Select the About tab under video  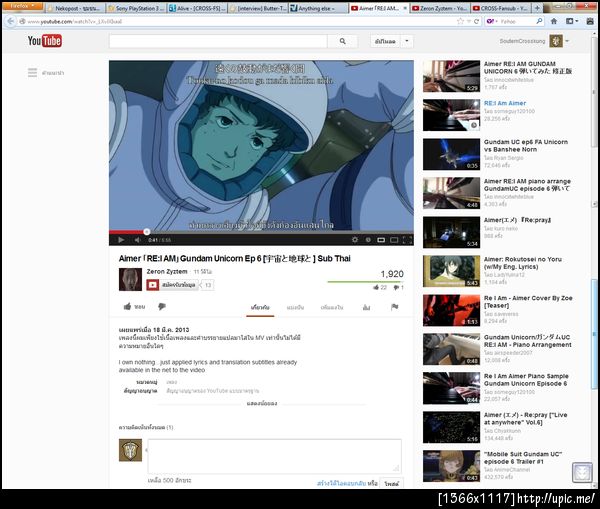pyautogui.click(x=260, y=307)
